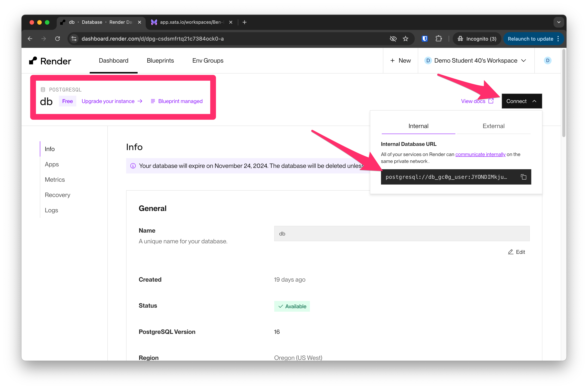The image size is (588, 389).
Task: Switch to the Internal tab
Action: coord(418,126)
